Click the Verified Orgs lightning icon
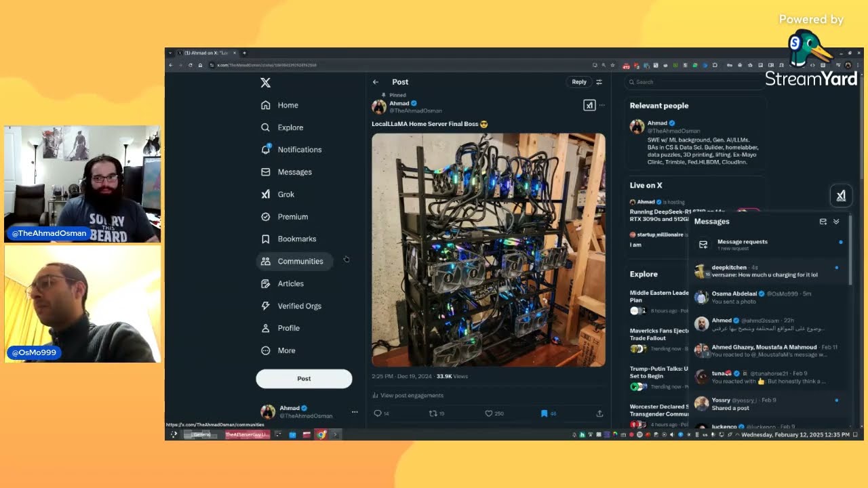The width and height of the screenshot is (868, 488). pyautogui.click(x=266, y=306)
